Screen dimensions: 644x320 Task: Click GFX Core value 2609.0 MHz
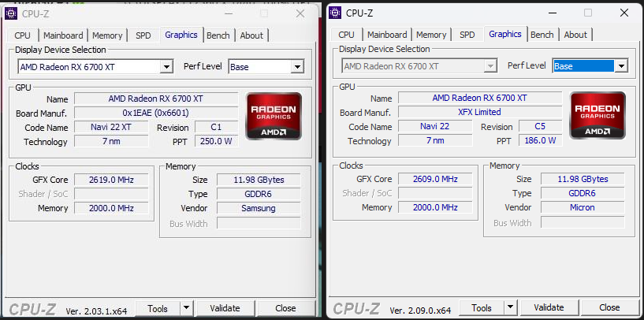click(x=435, y=179)
